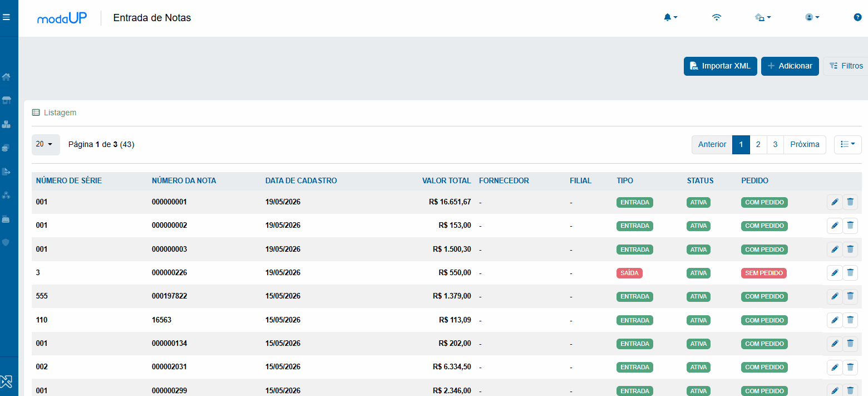
Task: Open the Filtros panel
Action: pos(846,66)
